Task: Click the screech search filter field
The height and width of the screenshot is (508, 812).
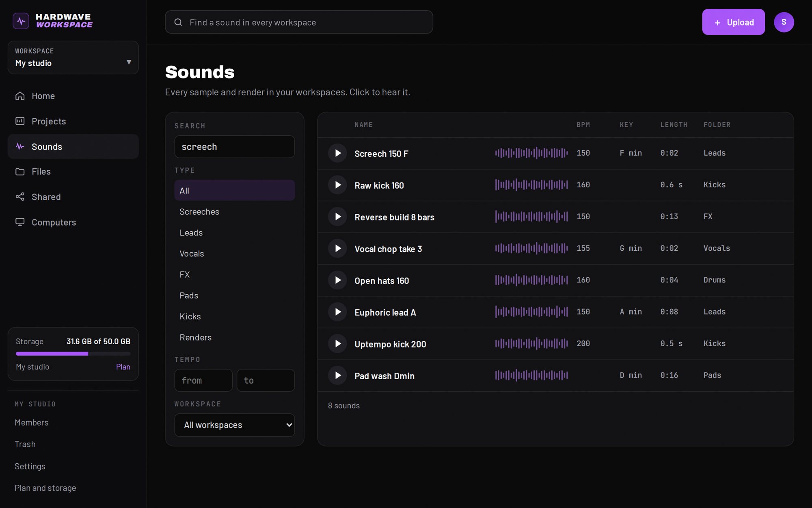Action: pos(235,147)
